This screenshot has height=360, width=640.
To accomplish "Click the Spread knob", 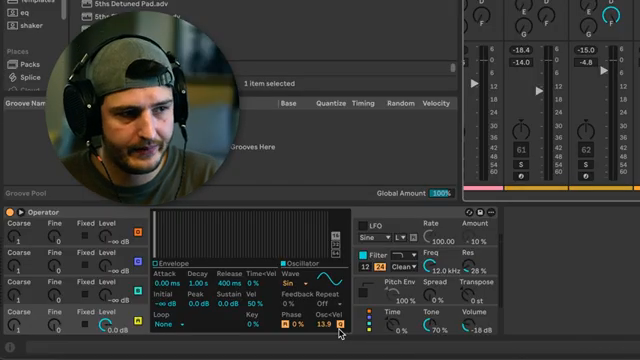I will tap(429, 294).
